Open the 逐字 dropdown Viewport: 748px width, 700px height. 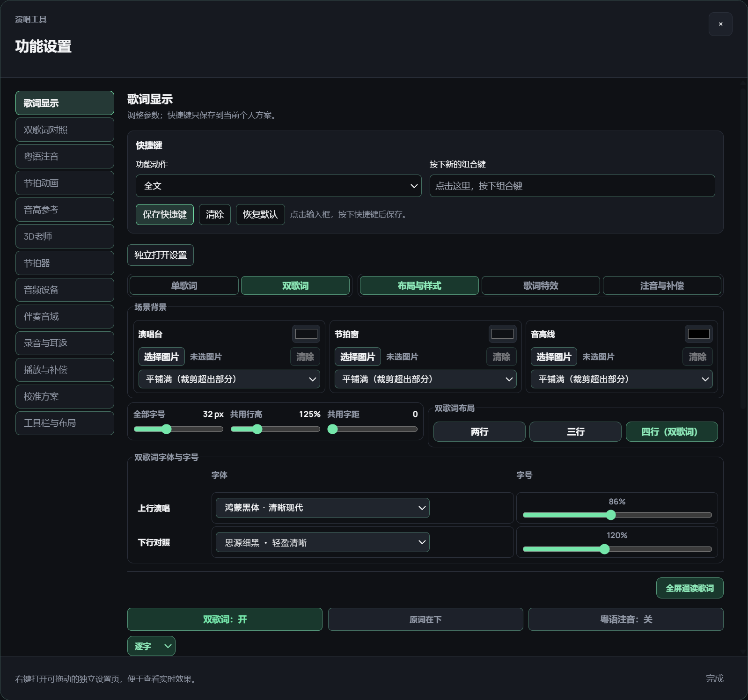(151, 646)
